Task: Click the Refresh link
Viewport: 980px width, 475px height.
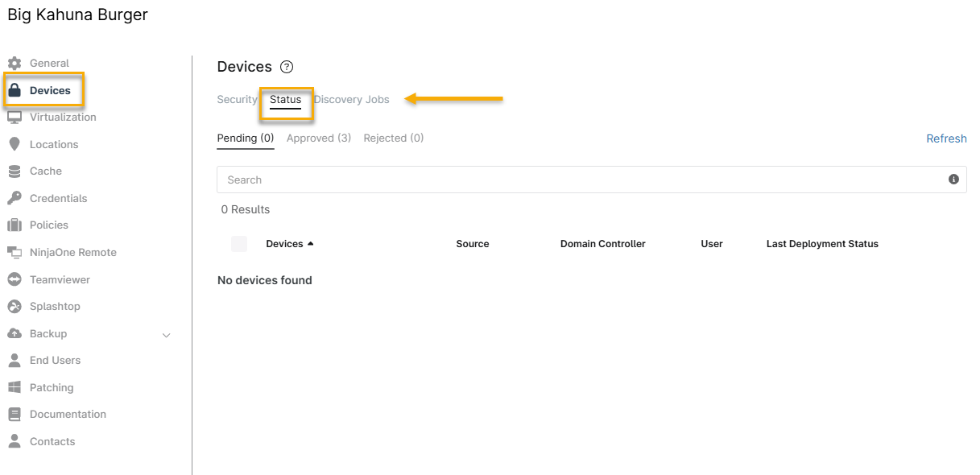Action: pos(946,138)
